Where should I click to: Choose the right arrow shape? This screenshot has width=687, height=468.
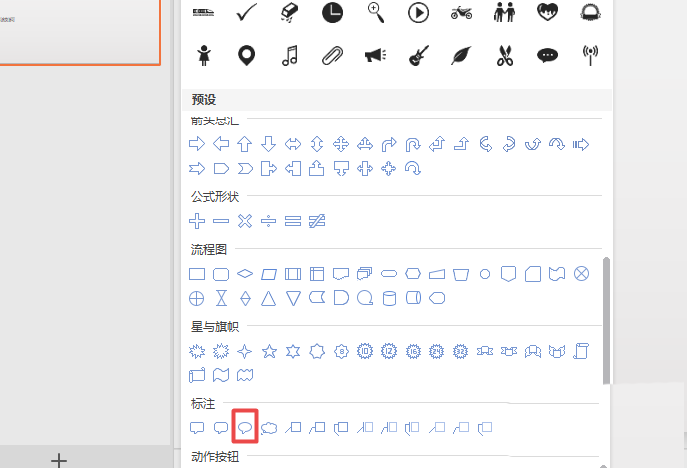(x=197, y=144)
